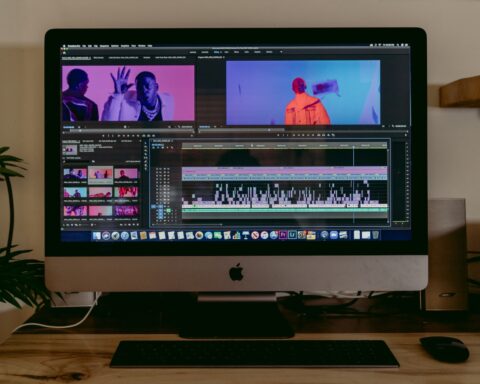Open Premiere Pro from the dock
The image size is (480, 384).
click(x=283, y=235)
